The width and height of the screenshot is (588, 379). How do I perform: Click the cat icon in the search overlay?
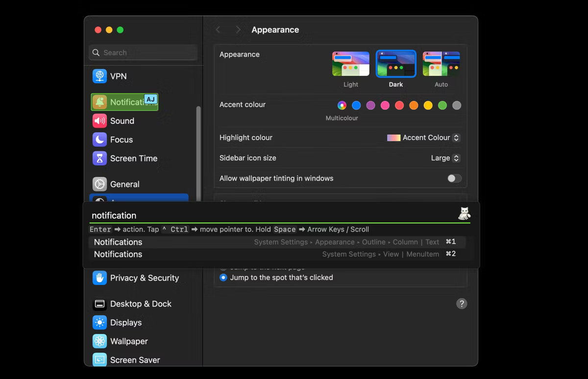click(x=464, y=213)
